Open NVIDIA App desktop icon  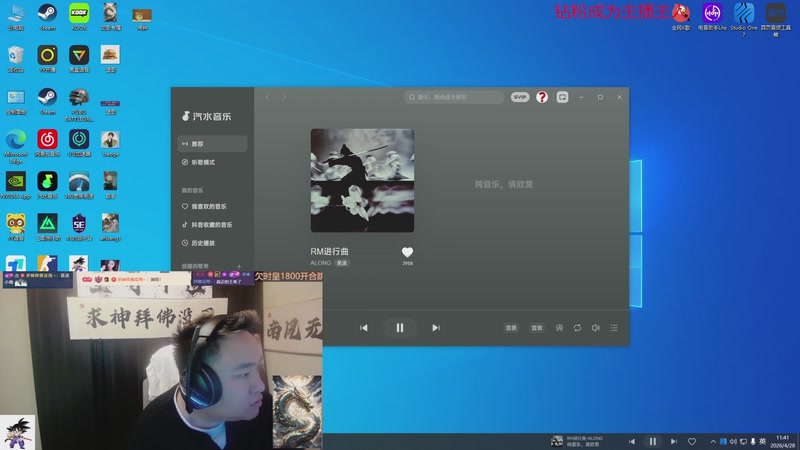tap(16, 185)
